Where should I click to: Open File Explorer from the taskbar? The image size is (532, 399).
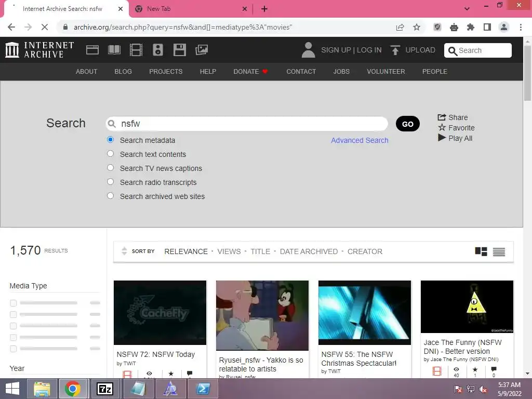pyautogui.click(x=42, y=389)
